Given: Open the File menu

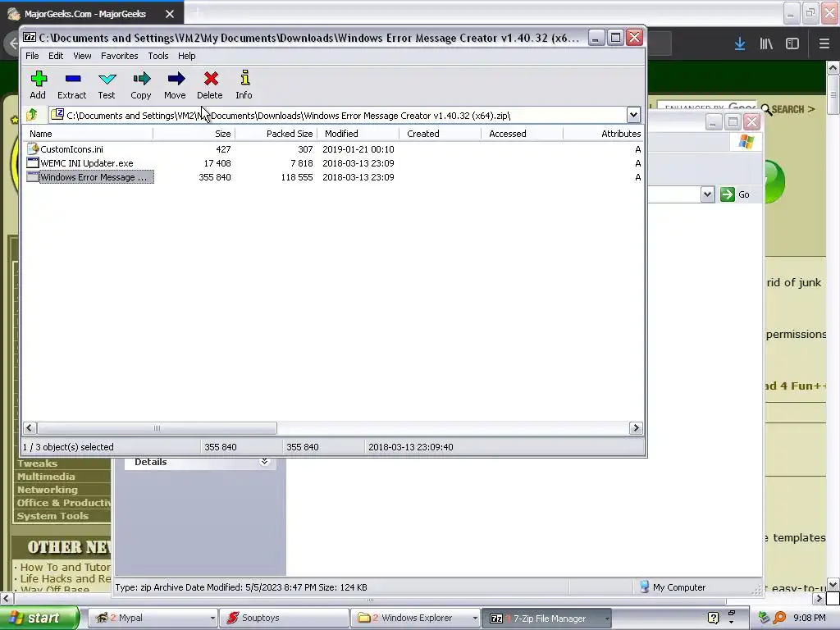Looking at the screenshot, I should (x=32, y=56).
